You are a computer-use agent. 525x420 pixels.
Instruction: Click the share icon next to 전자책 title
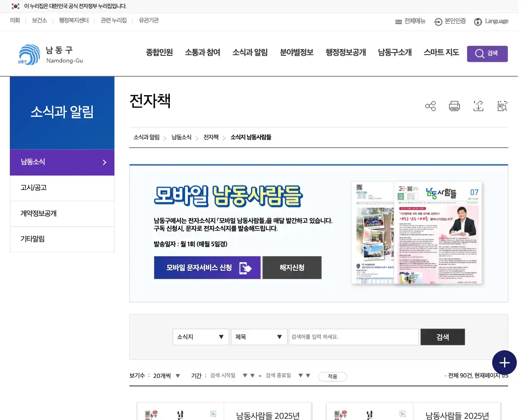click(x=430, y=106)
